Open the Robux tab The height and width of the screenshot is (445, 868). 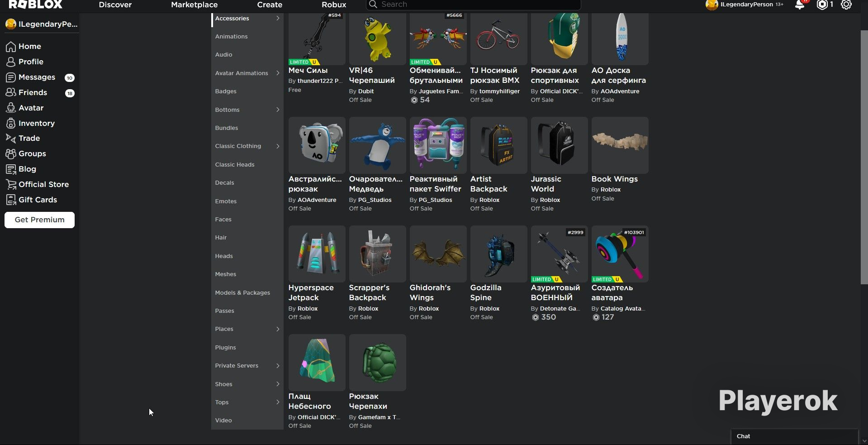pyautogui.click(x=334, y=5)
